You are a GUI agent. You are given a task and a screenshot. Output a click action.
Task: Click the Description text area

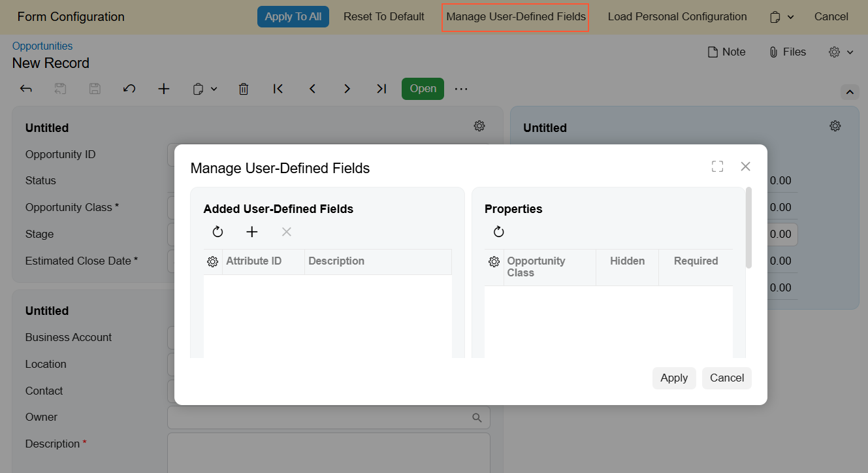[329, 452]
